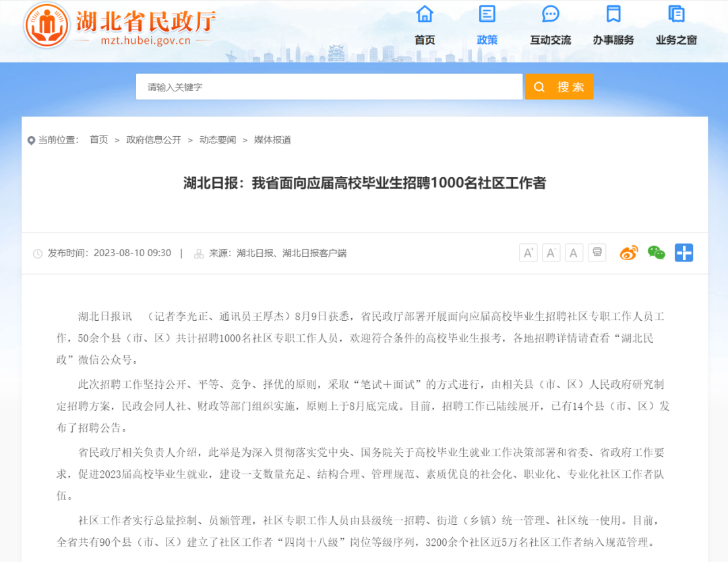Viewport: 728px width, 562px height.
Task: Open more sharing options with the blue plus icon
Action: coord(684,252)
